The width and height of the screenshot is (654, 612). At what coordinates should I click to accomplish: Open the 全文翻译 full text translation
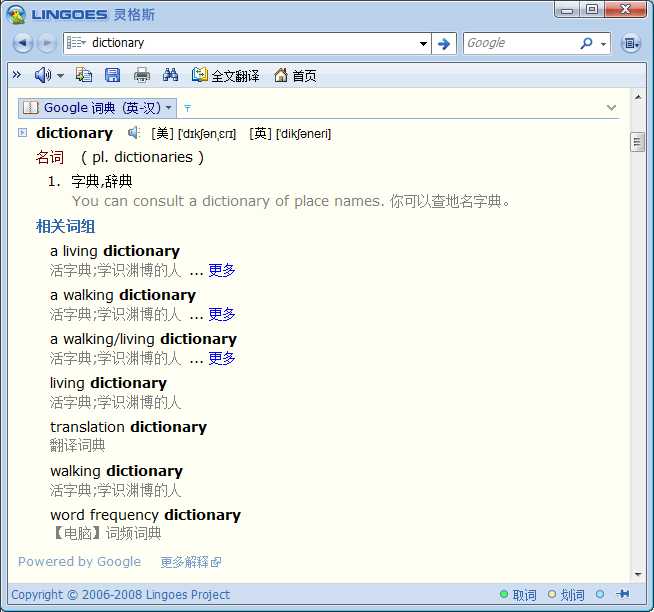coord(226,75)
